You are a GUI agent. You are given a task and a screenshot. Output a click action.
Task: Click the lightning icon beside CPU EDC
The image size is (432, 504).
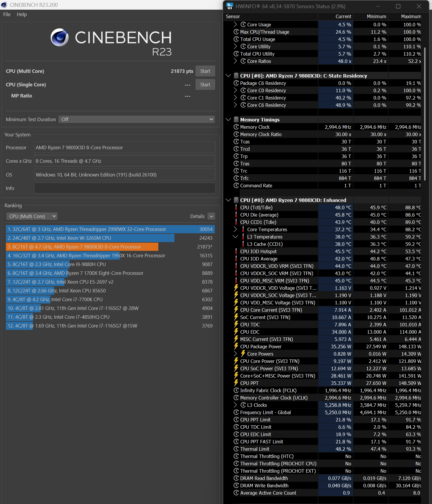[x=236, y=332]
